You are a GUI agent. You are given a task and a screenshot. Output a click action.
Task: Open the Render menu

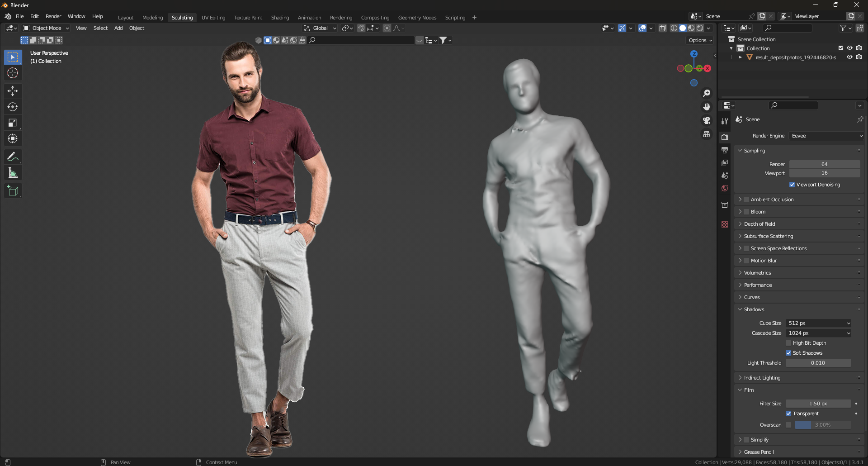(53, 16)
